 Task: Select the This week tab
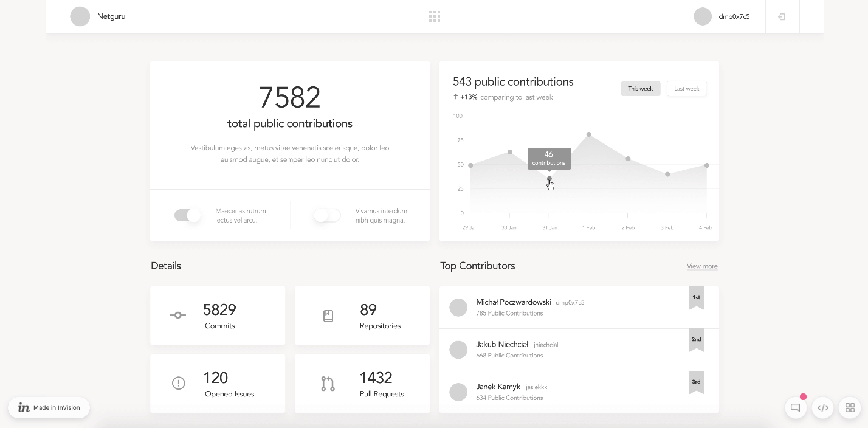pyautogui.click(x=640, y=89)
